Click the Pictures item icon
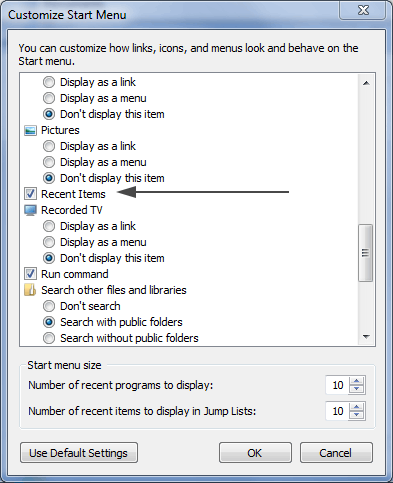This screenshot has height=483, width=393. pos(30,130)
